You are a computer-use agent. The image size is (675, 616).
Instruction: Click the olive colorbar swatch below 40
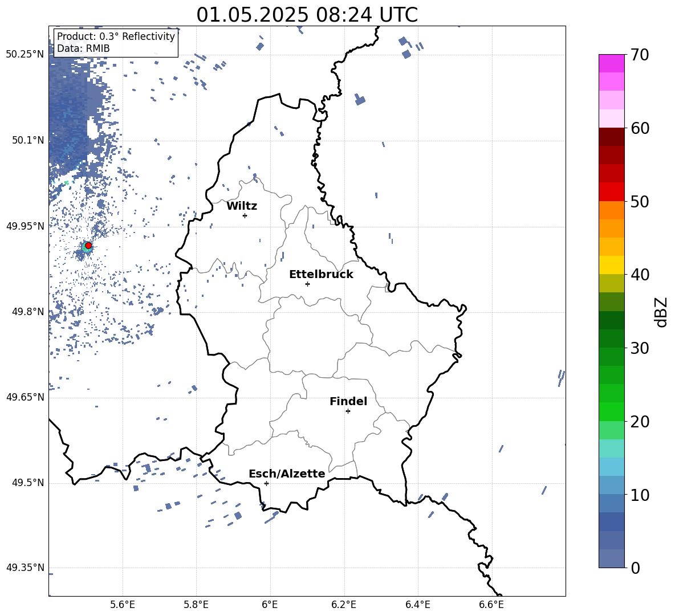pyautogui.click(x=612, y=283)
